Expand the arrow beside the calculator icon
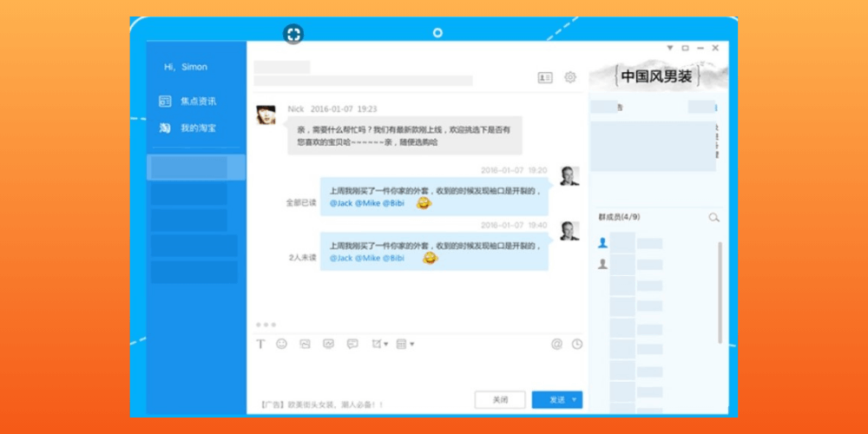Image resolution: width=868 pixels, height=434 pixels. [411, 345]
